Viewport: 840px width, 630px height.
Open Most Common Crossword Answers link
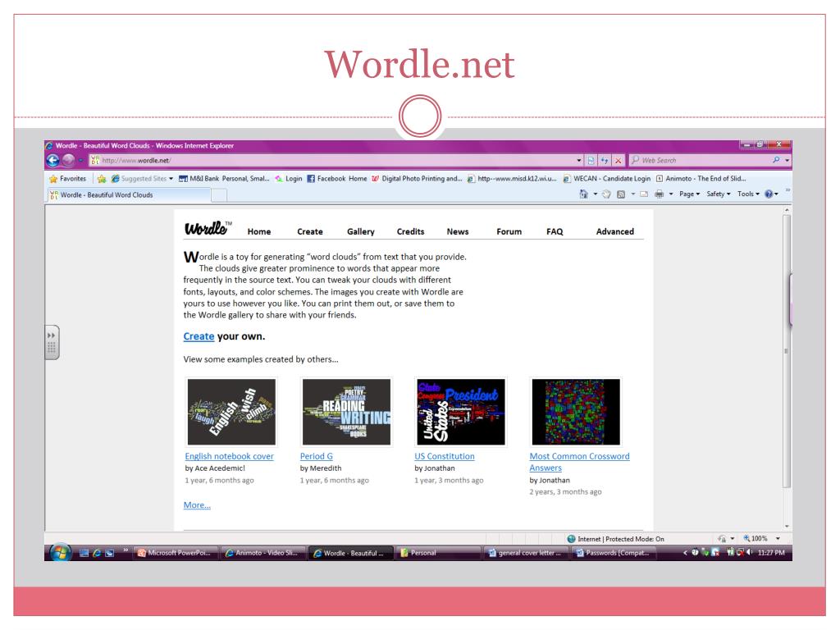point(579,462)
